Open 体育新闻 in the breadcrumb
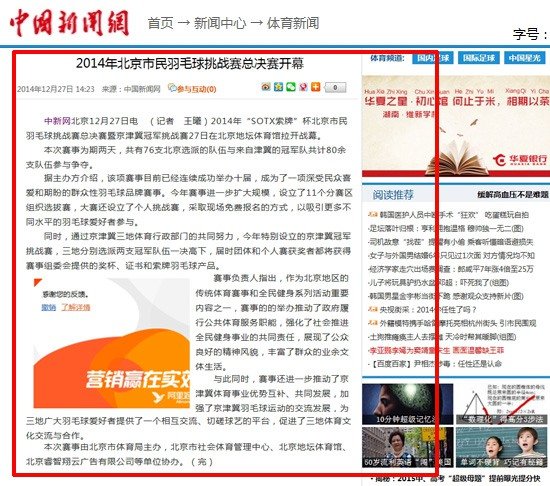The image size is (550, 486). tap(293, 23)
